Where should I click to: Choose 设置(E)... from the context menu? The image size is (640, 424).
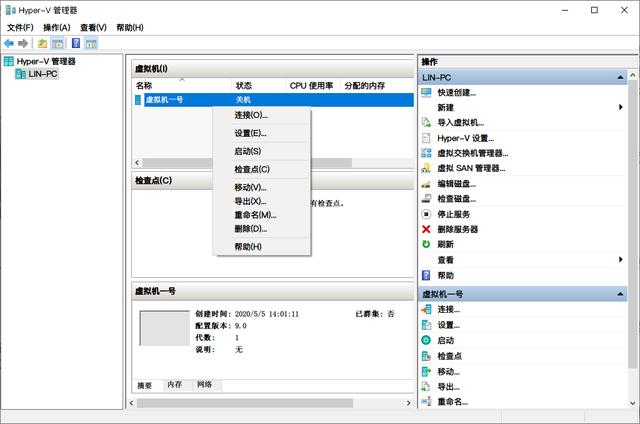[262, 133]
